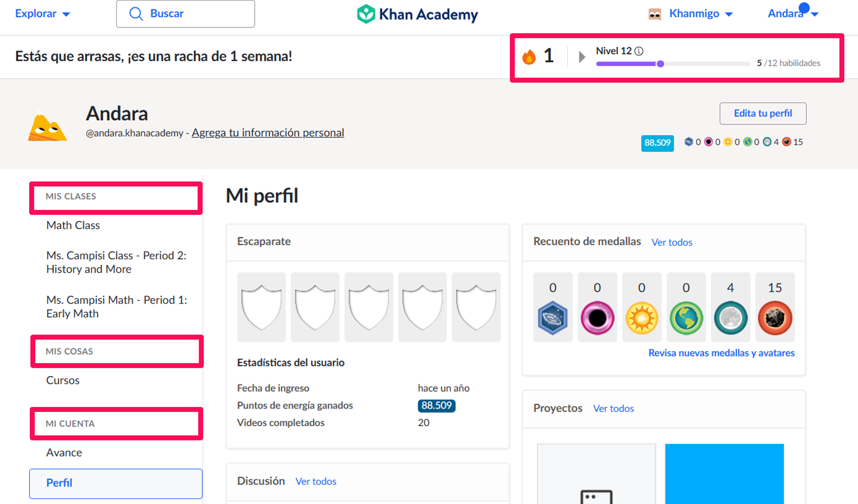Image resolution: width=858 pixels, height=504 pixels.
Task: Click Ver todos next to Proyectos
Action: coord(613,409)
